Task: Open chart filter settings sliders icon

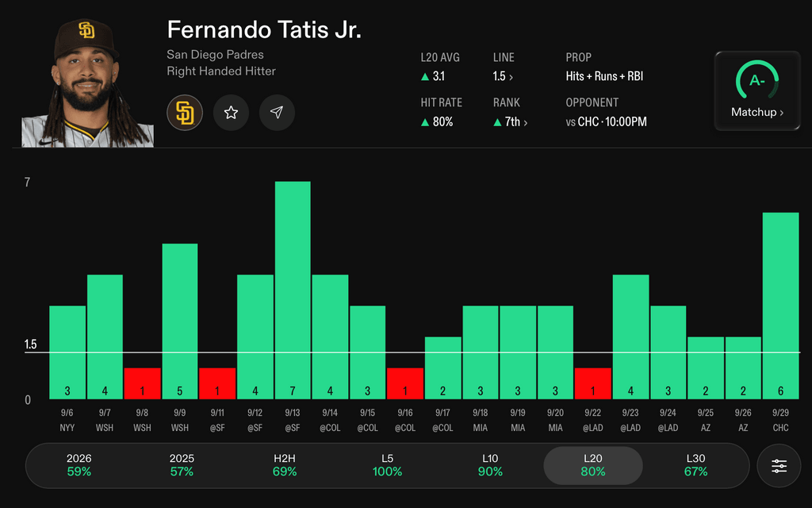Action: click(779, 465)
